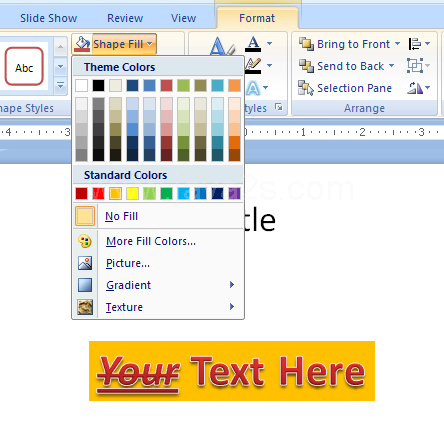
Task: Click the Align objects icon
Action: 415,44
